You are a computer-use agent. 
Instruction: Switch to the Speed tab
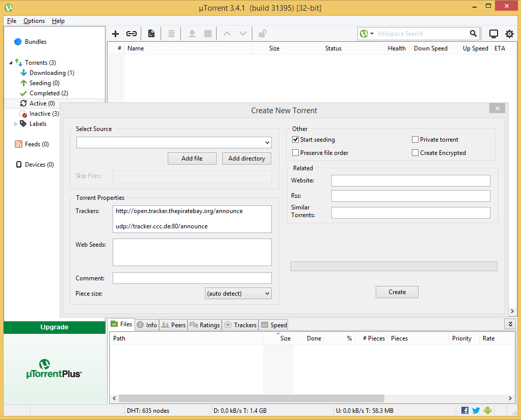[274, 325]
